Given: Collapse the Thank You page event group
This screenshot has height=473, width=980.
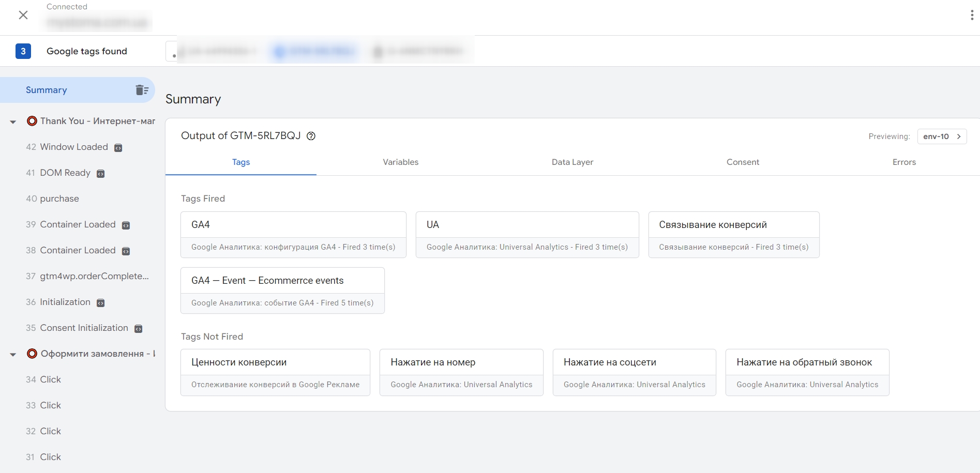Looking at the screenshot, I should click(13, 122).
